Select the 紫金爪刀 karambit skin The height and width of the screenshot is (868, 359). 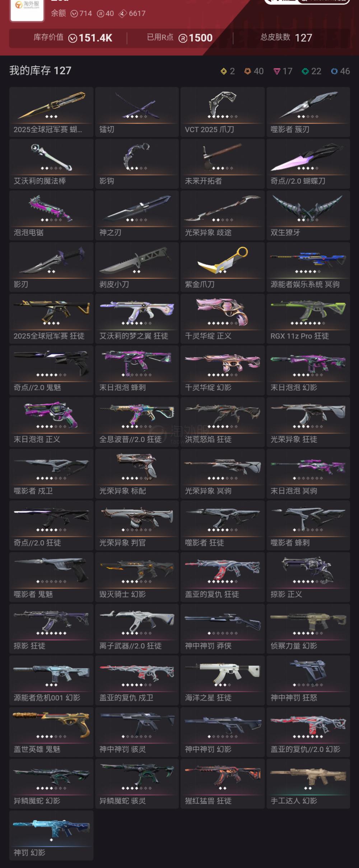point(223,267)
